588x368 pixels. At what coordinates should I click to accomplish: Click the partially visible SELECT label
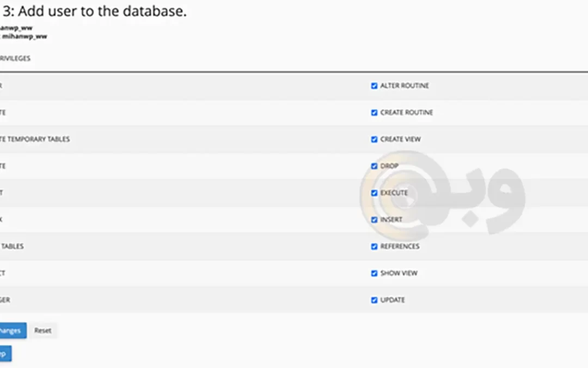2,273
